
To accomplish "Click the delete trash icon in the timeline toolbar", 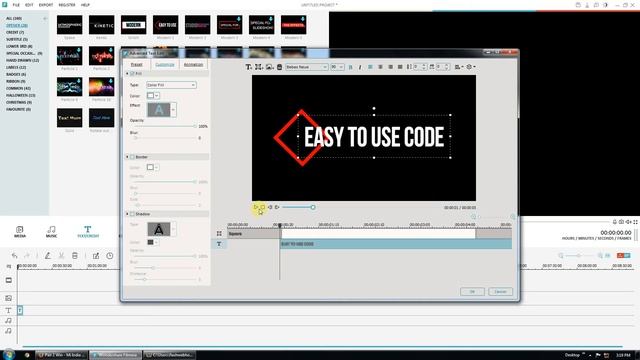I will point(75,256).
